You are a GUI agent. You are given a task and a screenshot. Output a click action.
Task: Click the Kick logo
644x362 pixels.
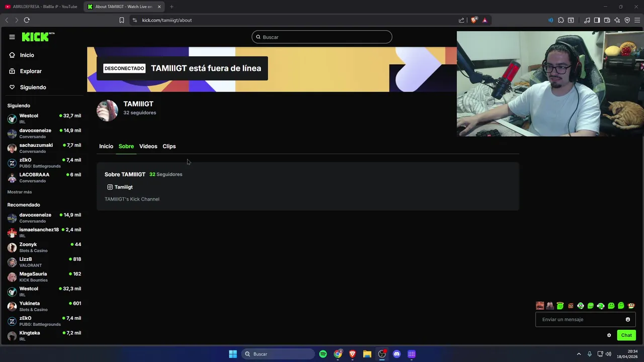(x=38, y=37)
